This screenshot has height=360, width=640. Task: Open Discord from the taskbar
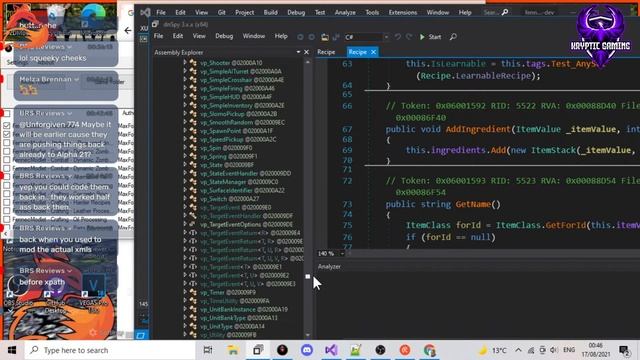tap(307, 350)
